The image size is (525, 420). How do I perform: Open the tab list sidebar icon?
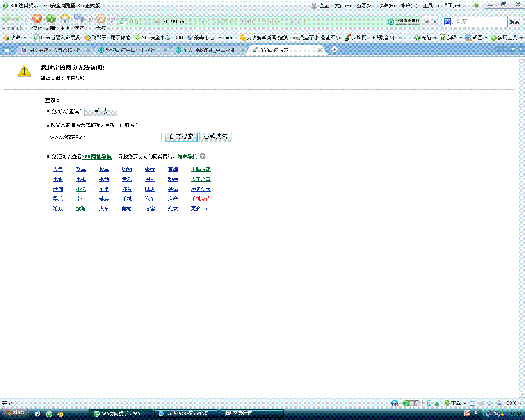7,50
